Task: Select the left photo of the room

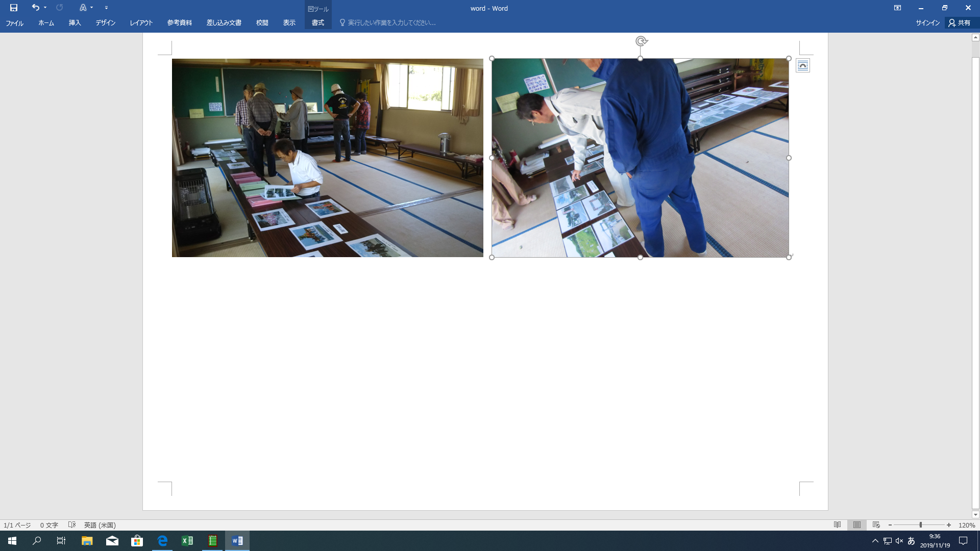Action: coord(327,158)
